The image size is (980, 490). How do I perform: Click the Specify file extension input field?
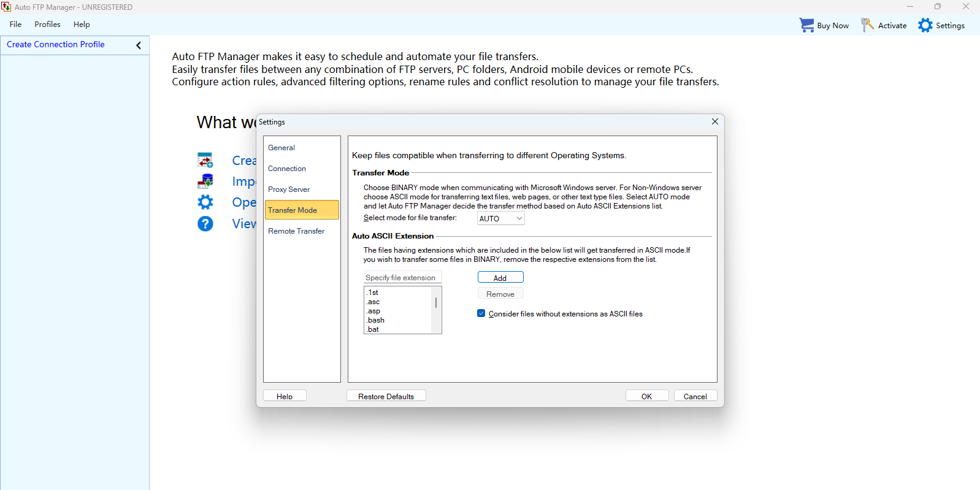click(x=402, y=278)
